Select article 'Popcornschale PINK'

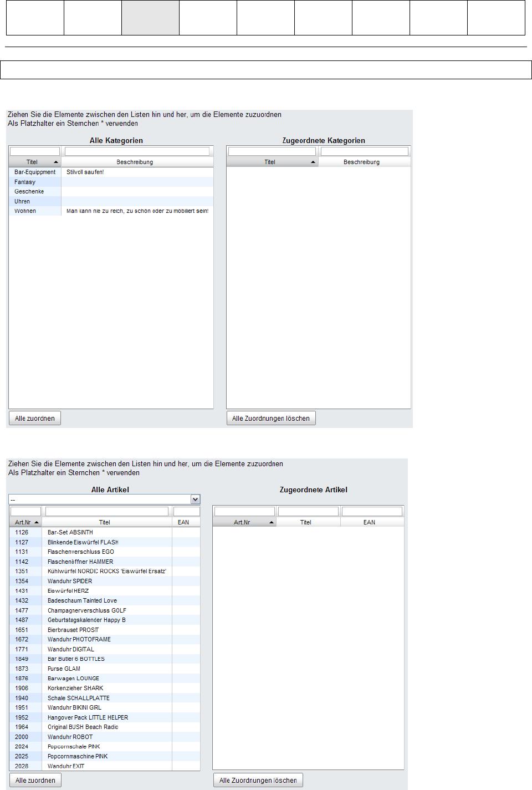(105, 746)
